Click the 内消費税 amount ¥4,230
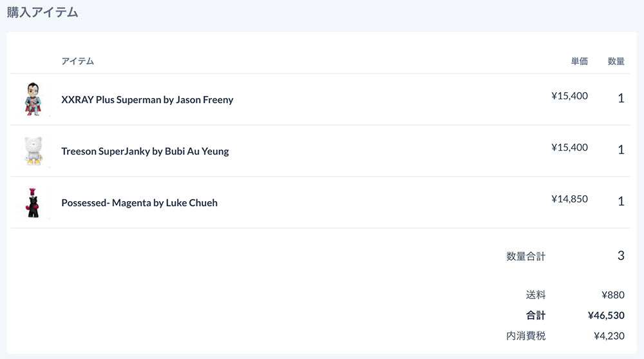This screenshot has width=644, height=359. click(x=609, y=336)
